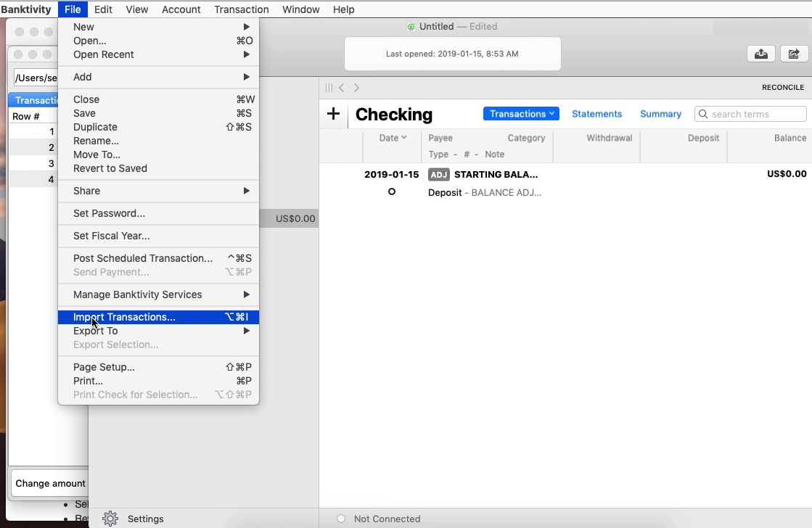Open the Edit menu
Screen dimensions: 812x528
(103, 9)
